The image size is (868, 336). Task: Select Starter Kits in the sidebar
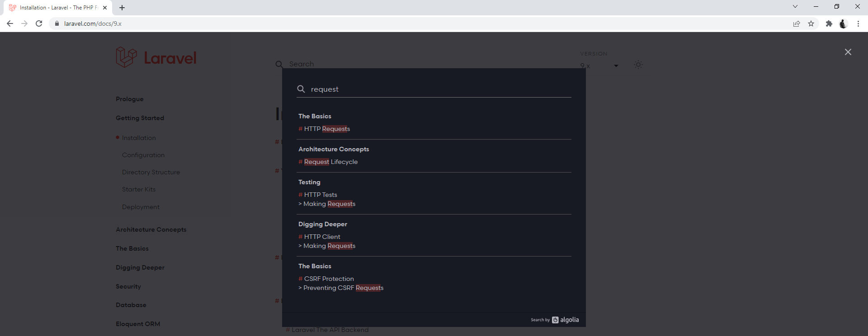(139, 189)
